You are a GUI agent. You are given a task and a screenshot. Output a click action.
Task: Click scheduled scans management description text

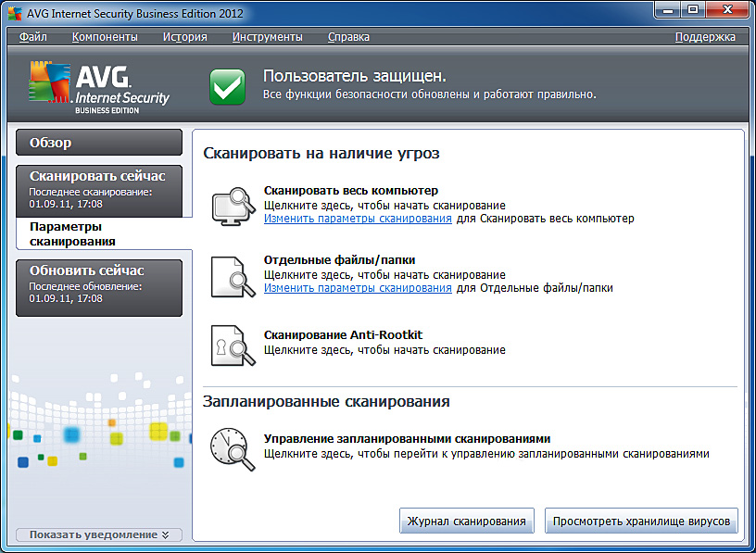[486, 454]
